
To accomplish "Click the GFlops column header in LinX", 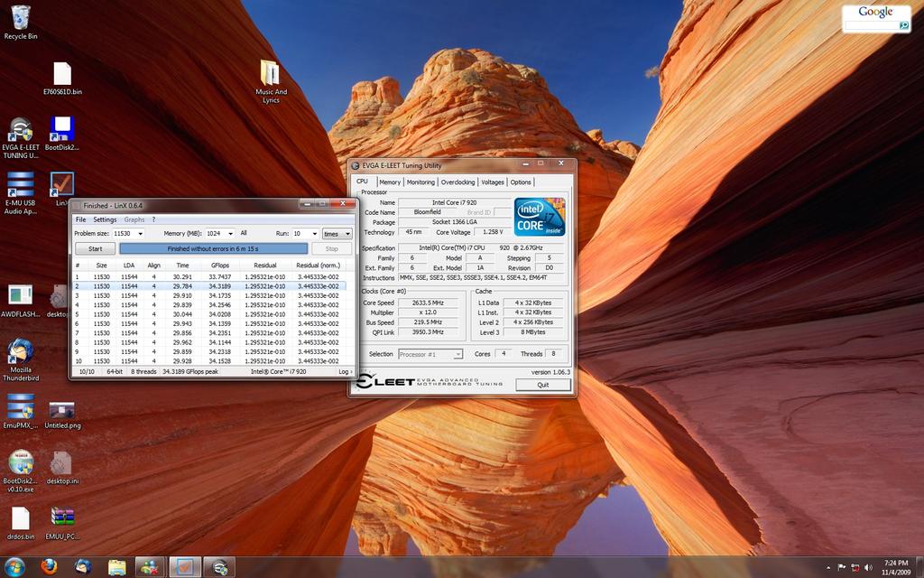I will point(220,266).
